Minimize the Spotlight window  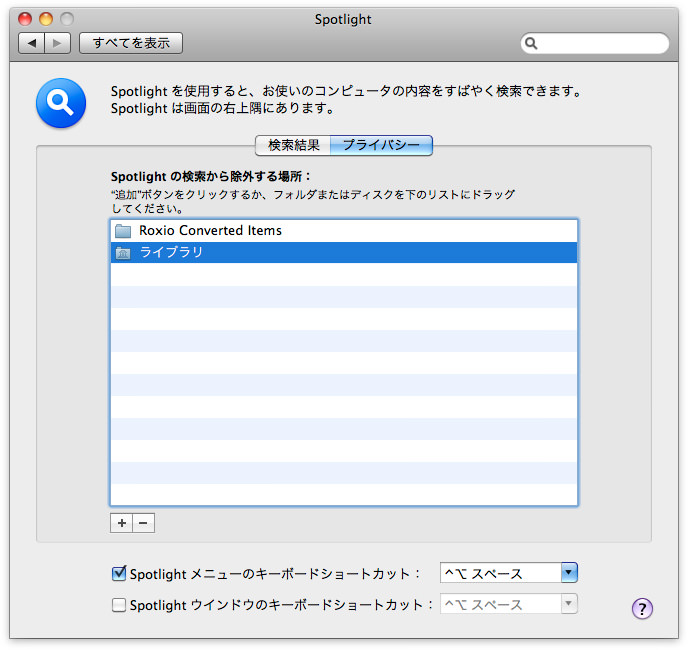pyautogui.click(x=46, y=19)
